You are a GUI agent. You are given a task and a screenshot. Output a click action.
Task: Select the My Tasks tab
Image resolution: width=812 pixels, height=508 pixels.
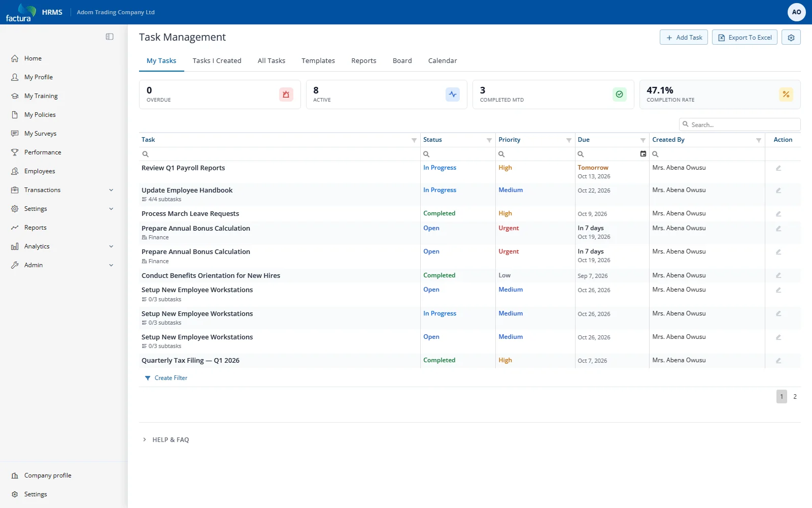pyautogui.click(x=161, y=60)
